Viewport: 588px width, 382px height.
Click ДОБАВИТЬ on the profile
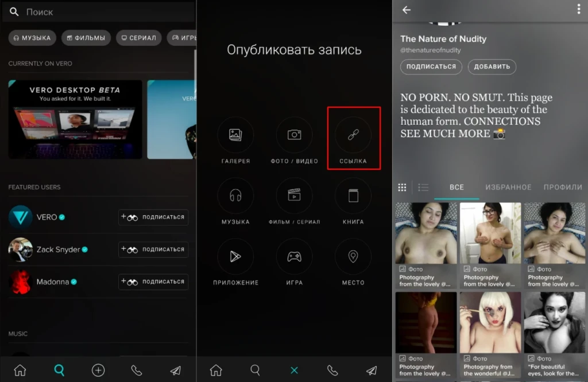pyautogui.click(x=492, y=67)
